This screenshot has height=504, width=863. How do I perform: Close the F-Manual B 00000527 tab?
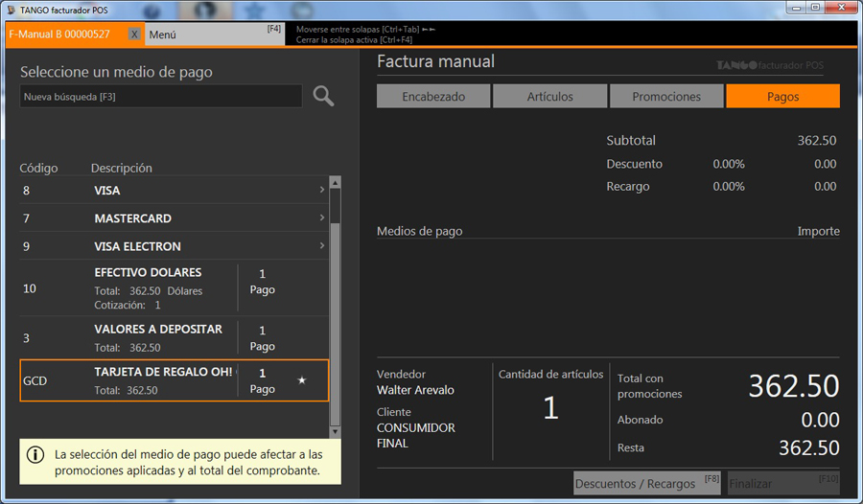coord(134,34)
